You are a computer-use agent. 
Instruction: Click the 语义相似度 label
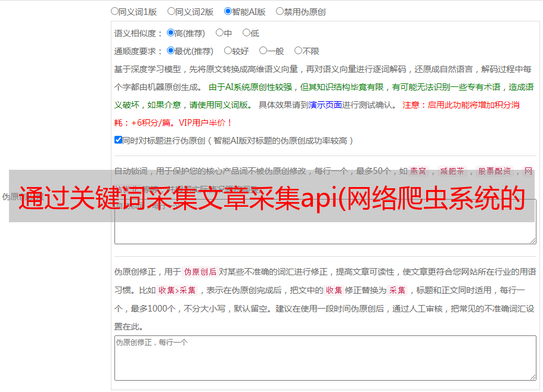point(138,33)
